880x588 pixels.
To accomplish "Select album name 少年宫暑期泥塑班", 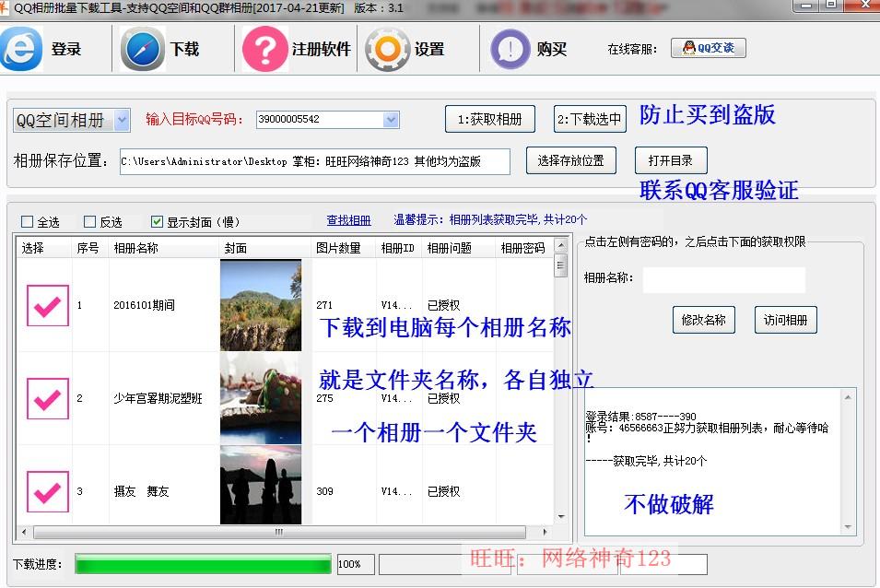I will click(158, 398).
